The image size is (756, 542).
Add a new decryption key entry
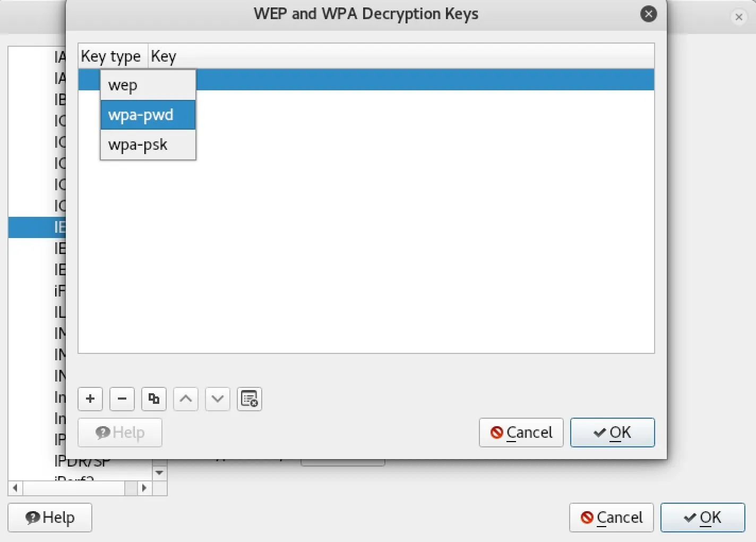[x=90, y=399]
